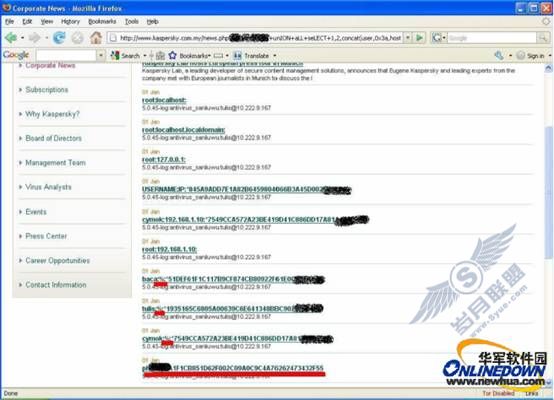This screenshot has width=554, height=400.
Task: Click the search engine icon in the search box
Action: [x=437, y=37]
